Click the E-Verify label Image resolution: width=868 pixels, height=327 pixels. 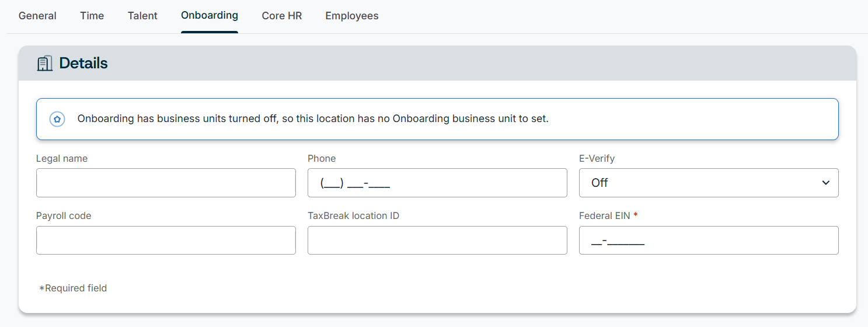597,158
